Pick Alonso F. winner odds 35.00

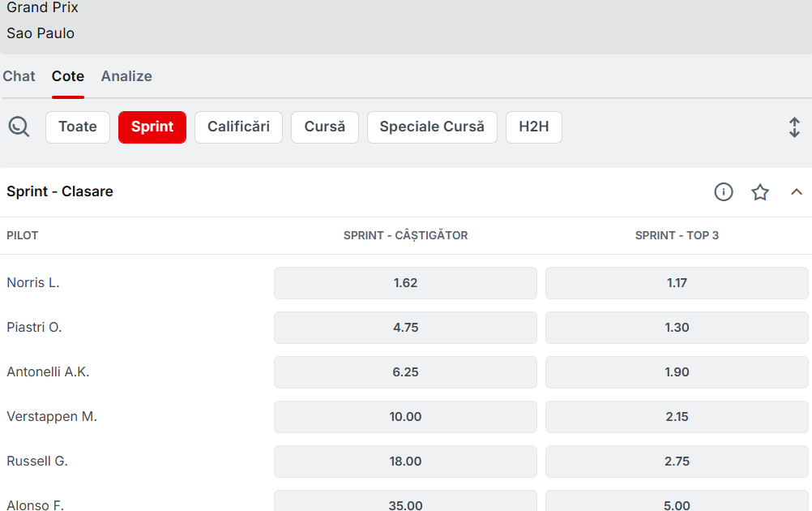click(x=405, y=503)
